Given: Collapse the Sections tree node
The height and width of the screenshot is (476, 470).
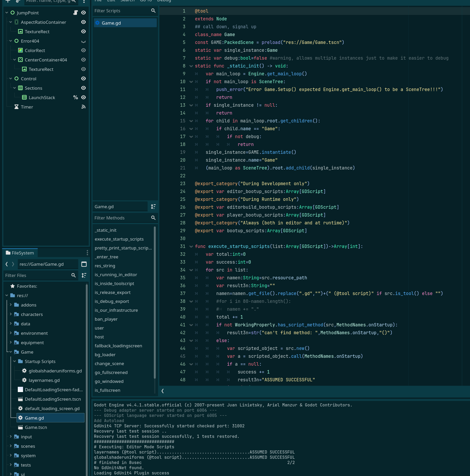Looking at the screenshot, I should click(x=15, y=88).
